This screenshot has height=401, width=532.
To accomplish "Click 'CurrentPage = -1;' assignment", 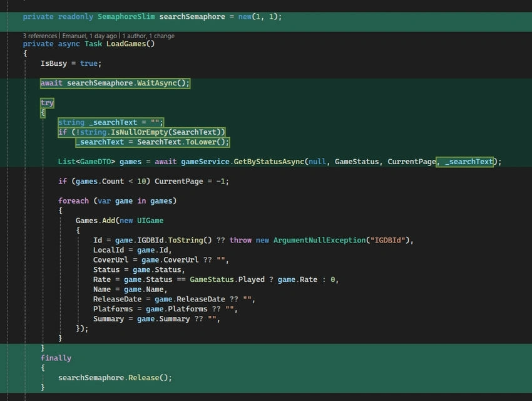I will point(192,181).
